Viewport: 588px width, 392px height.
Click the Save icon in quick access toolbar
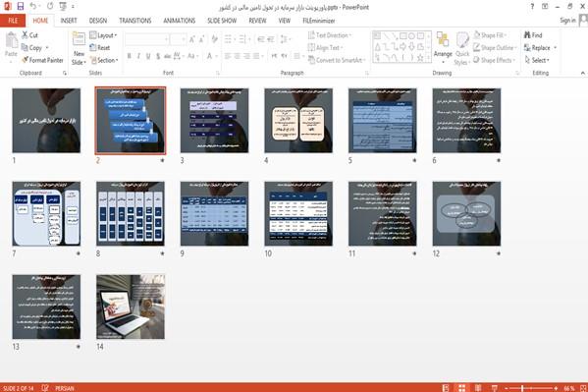(21, 6)
